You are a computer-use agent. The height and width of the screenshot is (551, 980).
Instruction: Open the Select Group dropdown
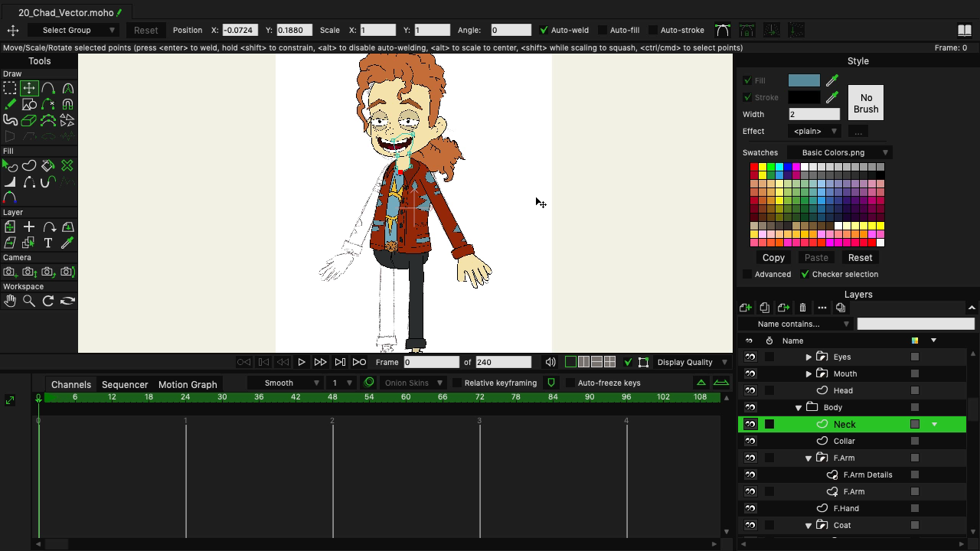coord(74,30)
